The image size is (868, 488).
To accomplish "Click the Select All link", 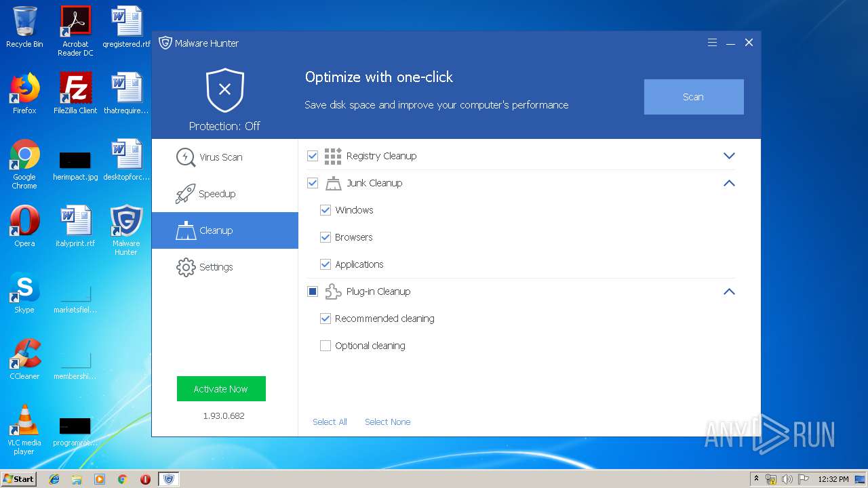I will pyautogui.click(x=330, y=422).
